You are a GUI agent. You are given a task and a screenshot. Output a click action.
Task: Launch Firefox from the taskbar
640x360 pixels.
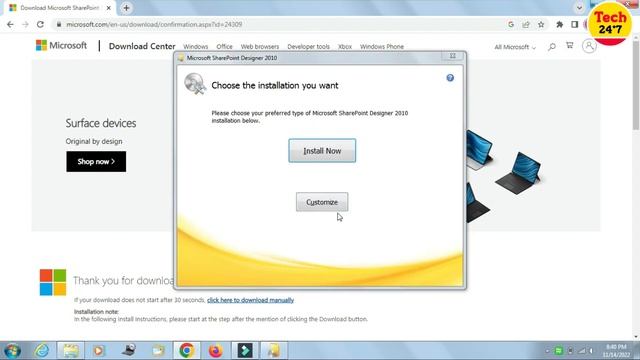(x=216, y=350)
